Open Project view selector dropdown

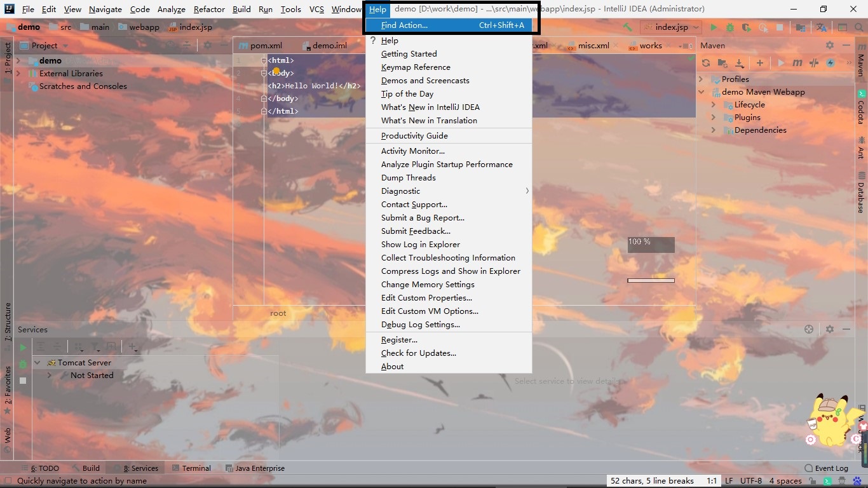65,46
